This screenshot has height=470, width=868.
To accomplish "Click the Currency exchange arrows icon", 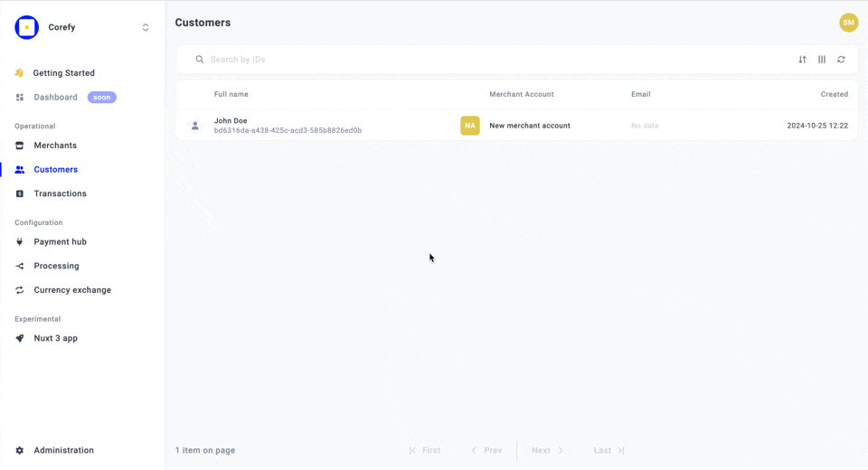I will point(19,290).
